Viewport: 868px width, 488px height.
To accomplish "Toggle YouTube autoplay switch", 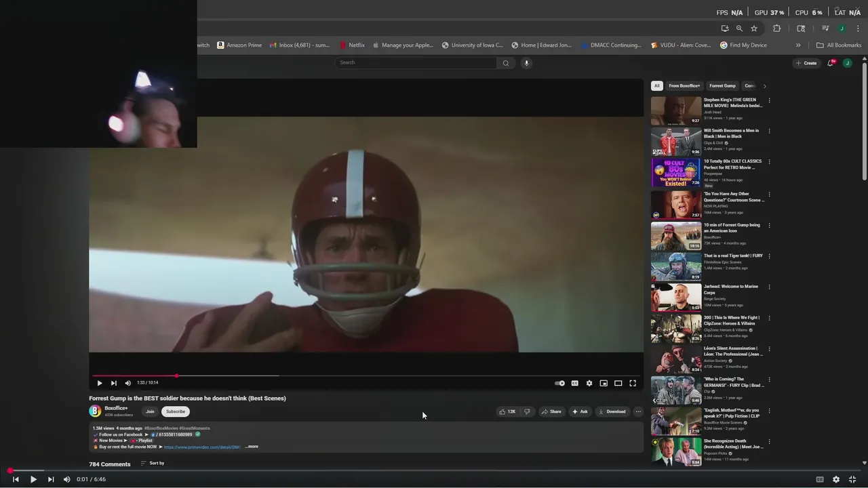I will point(559,383).
